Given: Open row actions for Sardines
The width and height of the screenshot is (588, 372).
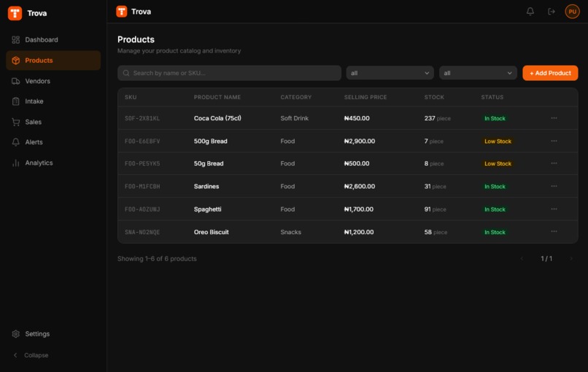Looking at the screenshot, I should tap(554, 187).
